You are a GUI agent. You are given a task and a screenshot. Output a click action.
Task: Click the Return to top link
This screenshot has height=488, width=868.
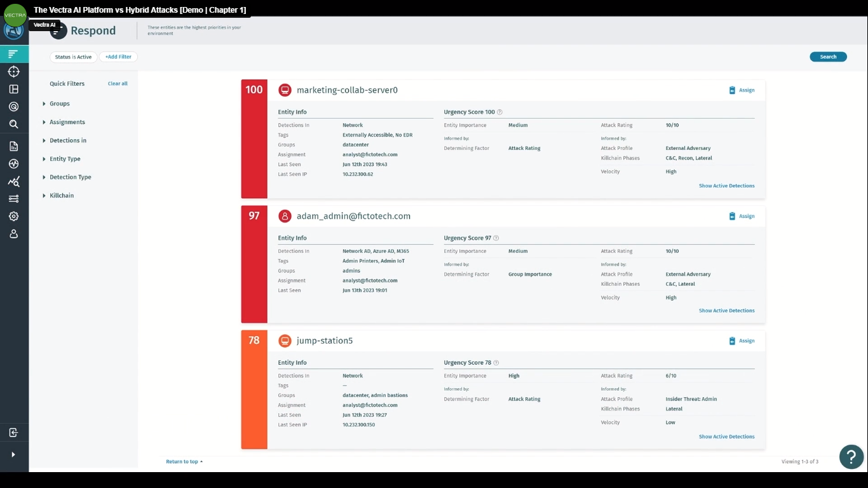click(184, 462)
